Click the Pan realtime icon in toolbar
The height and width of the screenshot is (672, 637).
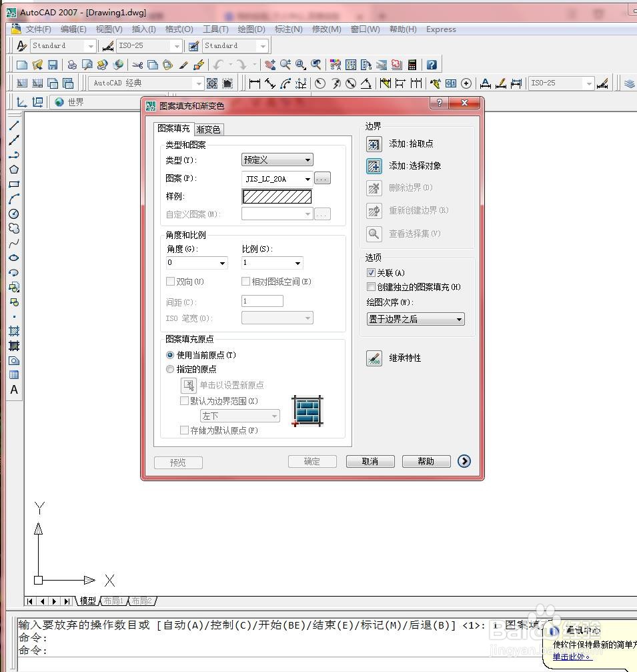270,65
